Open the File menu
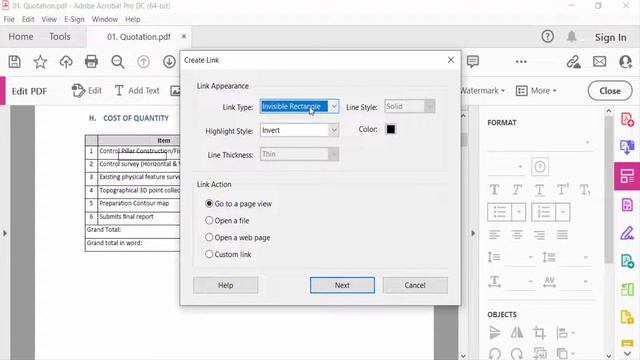This screenshot has height=360, width=640. pyautogui.click(x=9, y=19)
